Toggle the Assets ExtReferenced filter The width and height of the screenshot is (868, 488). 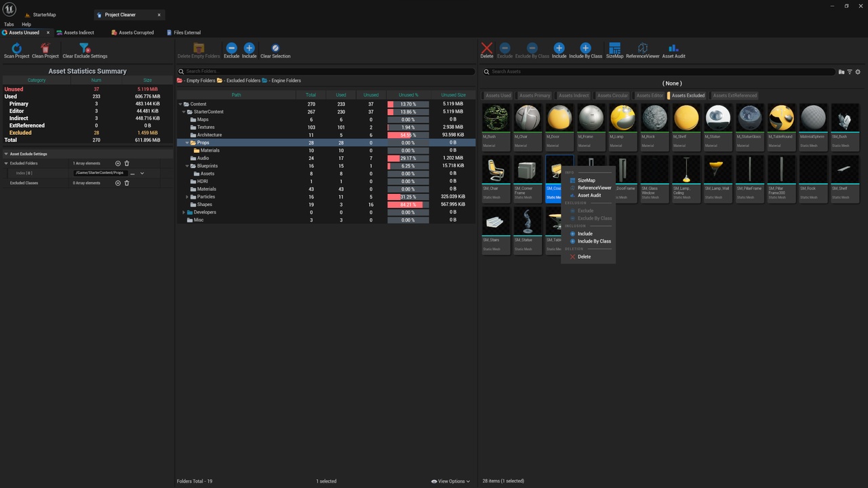tap(734, 96)
